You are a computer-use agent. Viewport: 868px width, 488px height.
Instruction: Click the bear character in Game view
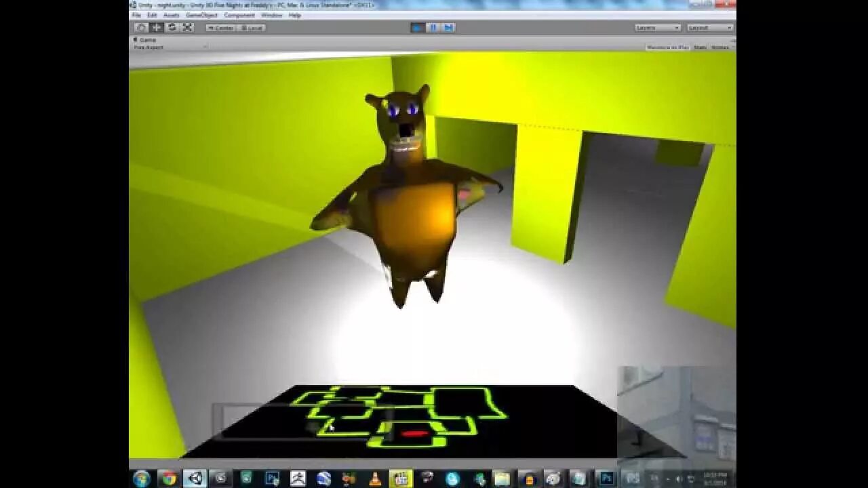pyautogui.click(x=407, y=197)
